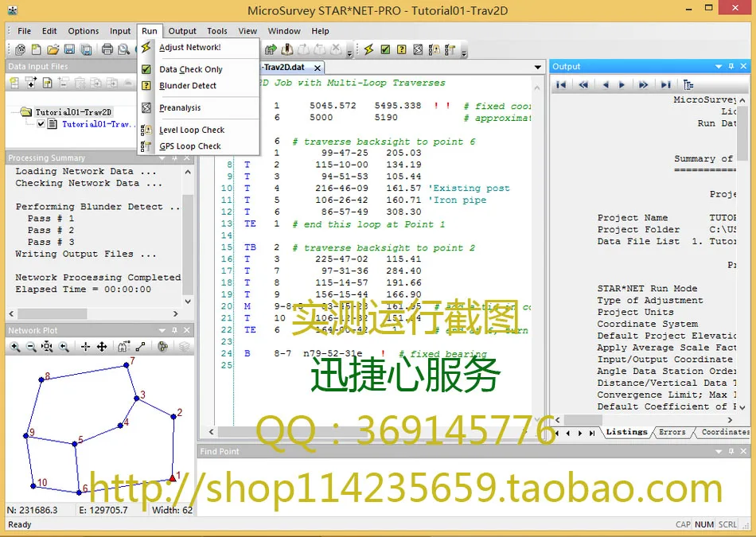The height and width of the screenshot is (537, 756).
Task: Click the Zoom Extents icon in Network Plot
Action: point(47,348)
